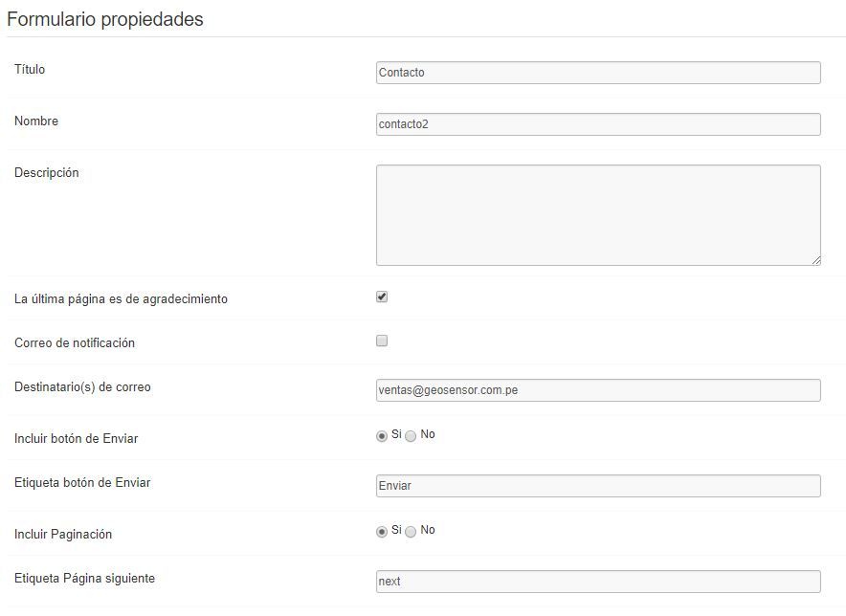Enable the Correo de notificación checkbox
This screenshot has width=846, height=616.
pos(382,341)
